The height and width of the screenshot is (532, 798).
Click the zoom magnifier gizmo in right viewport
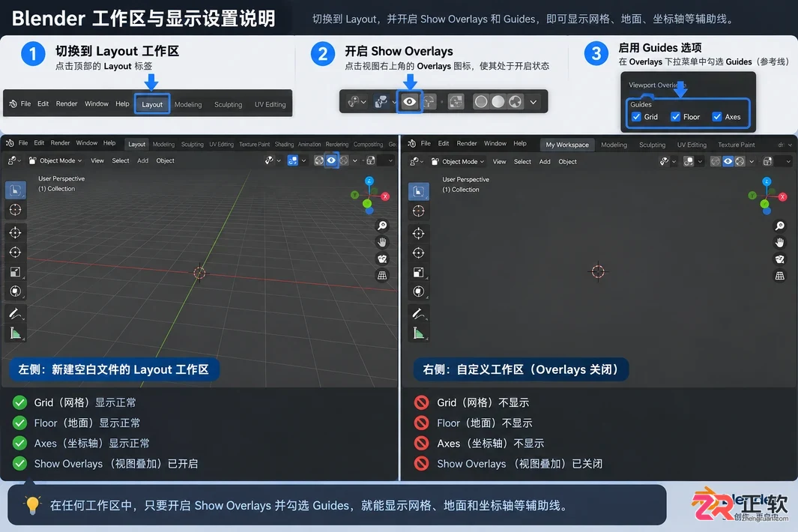point(780,226)
